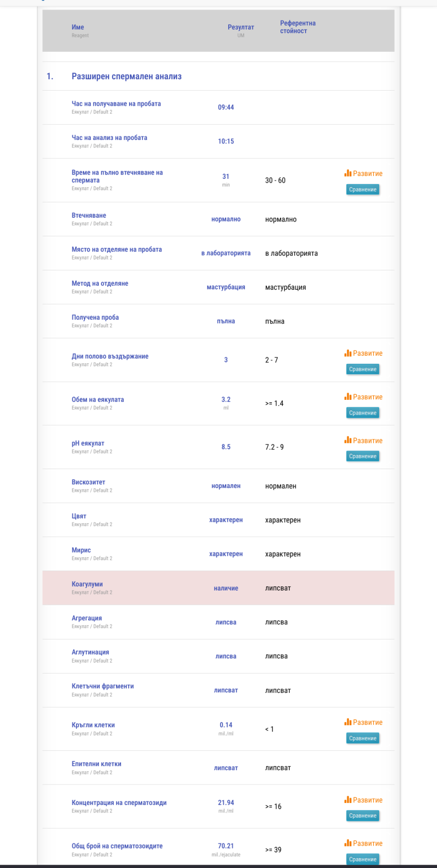Click Сравнение button in pH еякулат row
Image resolution: width=437 pixels, height=868 pixels.
(363, 456)
